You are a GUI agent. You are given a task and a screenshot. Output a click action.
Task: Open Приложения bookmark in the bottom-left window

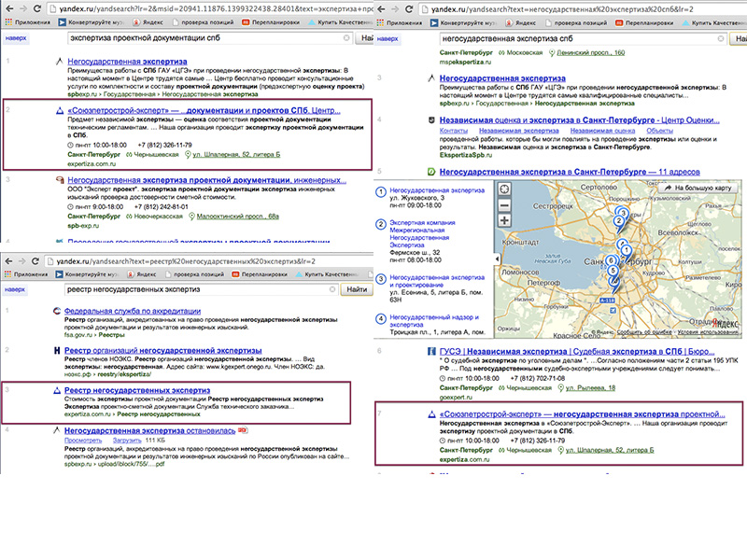pyautogui.click(x=26, y=274)
